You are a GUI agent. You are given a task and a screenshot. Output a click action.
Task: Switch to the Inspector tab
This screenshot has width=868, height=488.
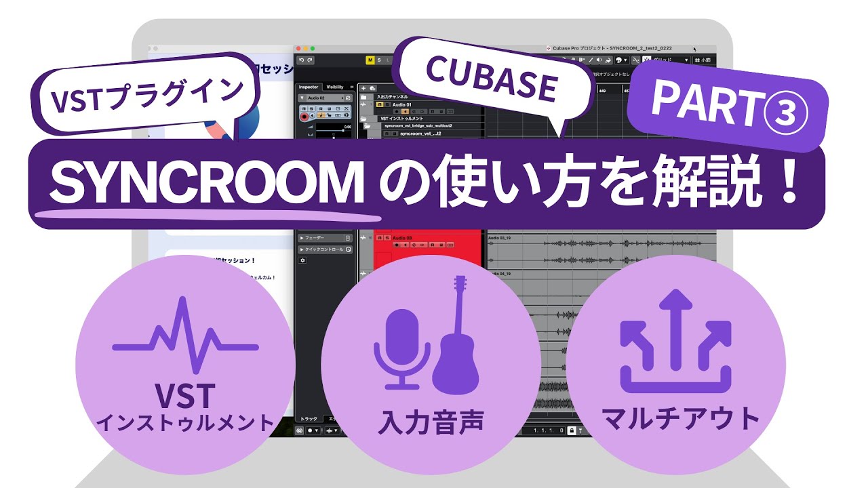[309, 87]
